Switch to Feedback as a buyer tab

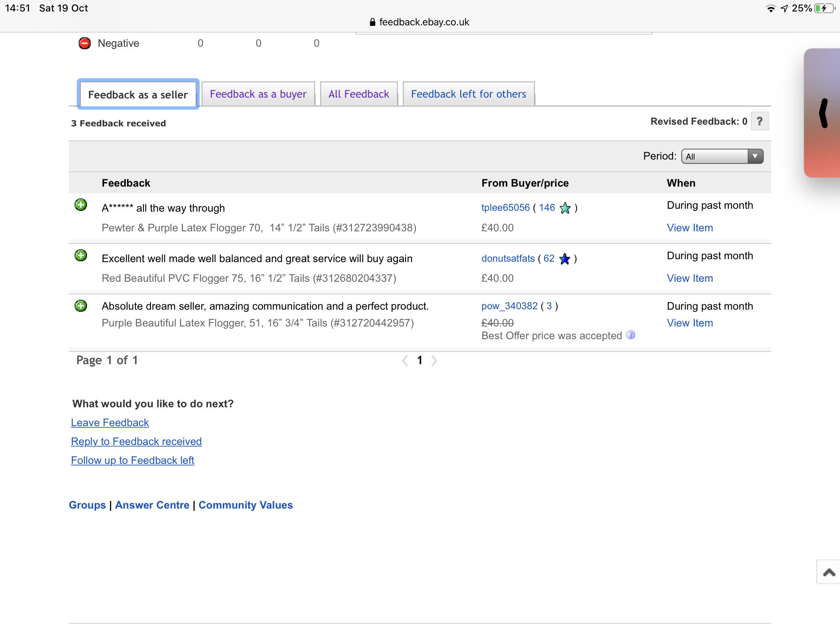pyautogui.click(x=258, y=94)
